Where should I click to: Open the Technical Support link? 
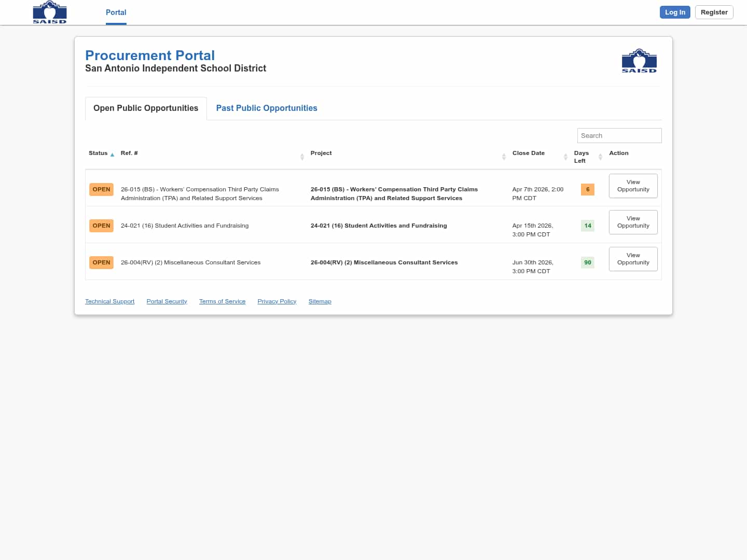tap(109, 301)
